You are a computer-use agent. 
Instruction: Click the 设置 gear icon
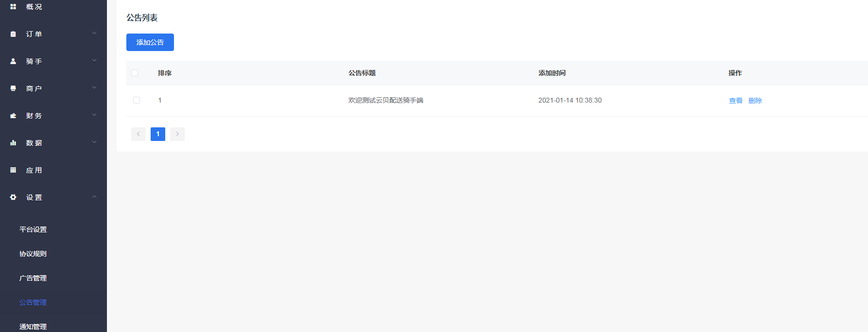pos(13,197)
